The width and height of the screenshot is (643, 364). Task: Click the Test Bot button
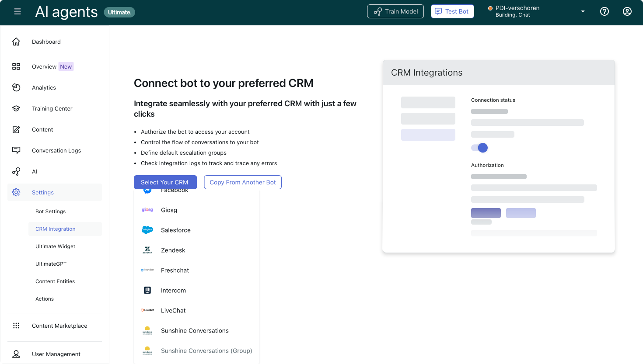pos(452,11)
